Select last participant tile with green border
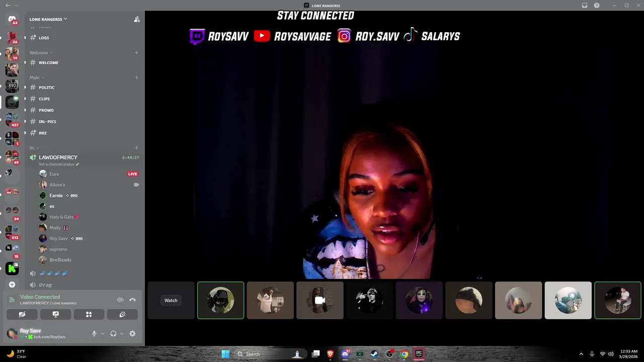The image size is (644, 362). tap(618, 300)
